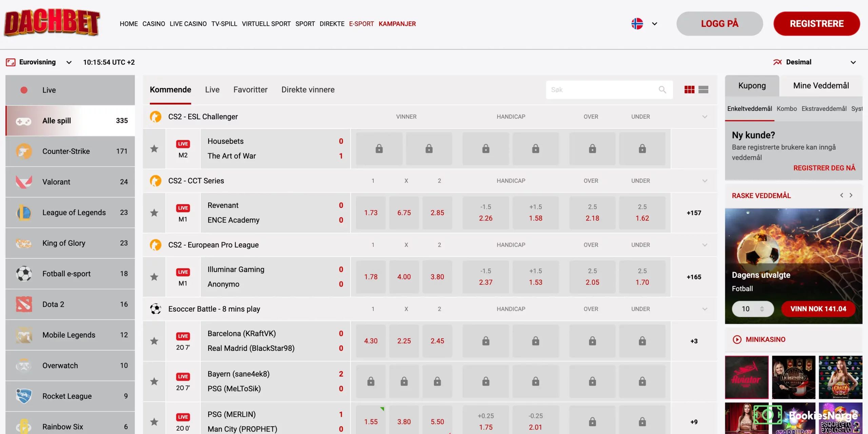868x434 pixels.
Task: Expand +165 more markets for Illuminar match
Action: tap(694, 277)
